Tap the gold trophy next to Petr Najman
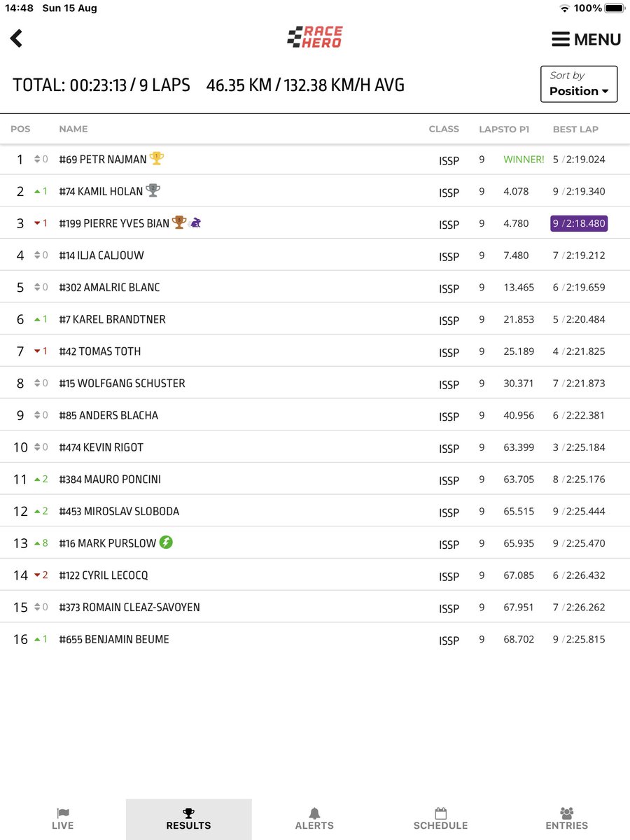 coord(157,159)
